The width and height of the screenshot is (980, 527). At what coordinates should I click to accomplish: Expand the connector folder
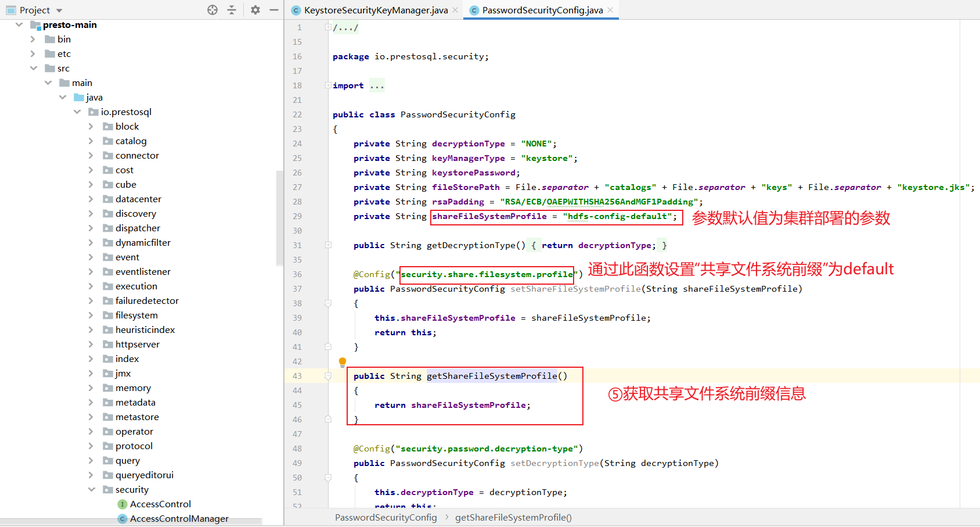pyautogui.click(x=91, y=155)
